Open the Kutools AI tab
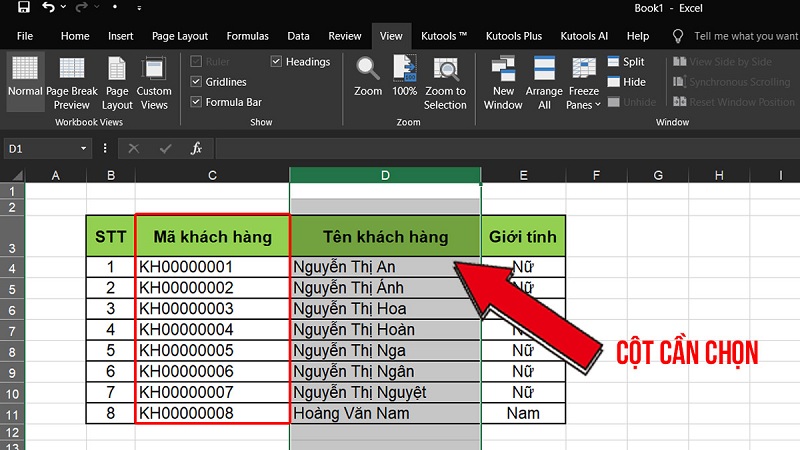The width and height of the screenshot is (800, 450). click(x=584, y=36)
